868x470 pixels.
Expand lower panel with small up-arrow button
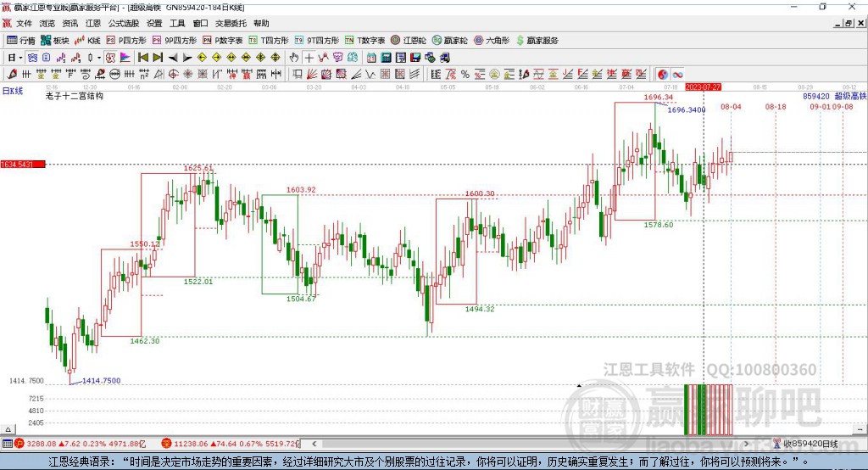click(x=8, y=429)
